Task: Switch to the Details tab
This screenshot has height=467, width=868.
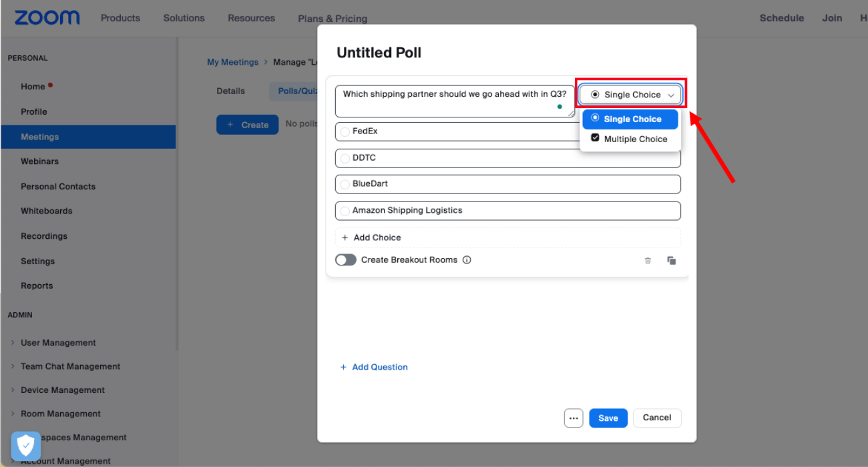Action: 230,91
